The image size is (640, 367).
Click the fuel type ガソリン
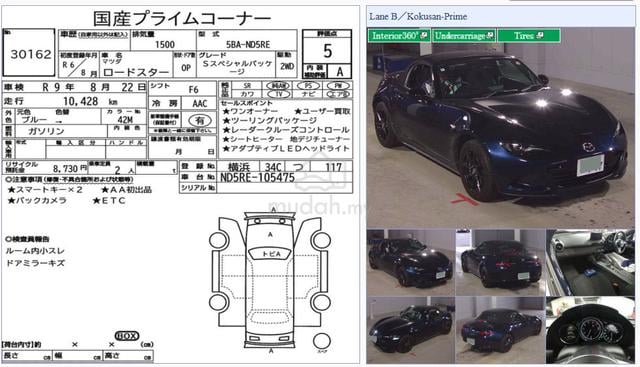pyautogui.click(x=46, y=131)
